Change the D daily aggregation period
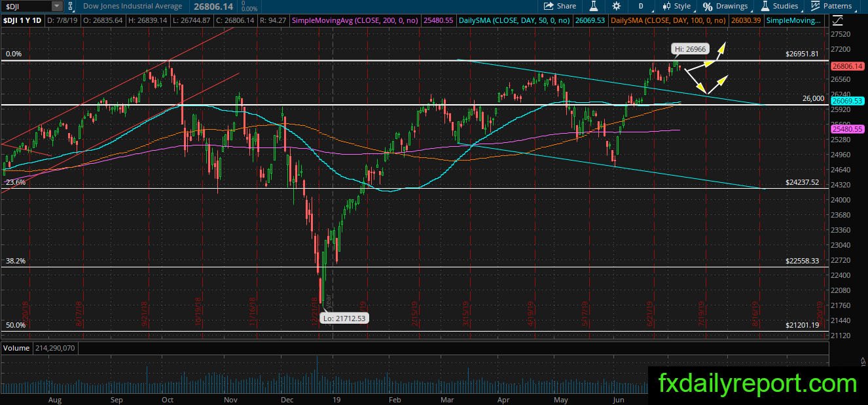This screenshot has height=405, width=868. click(641, 6)
